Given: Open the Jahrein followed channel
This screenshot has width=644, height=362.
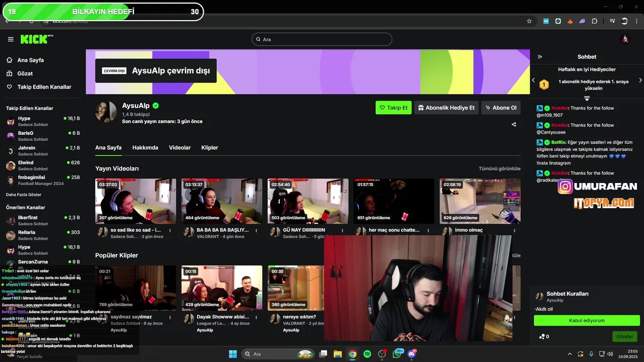Looking at the screenshot, I should 43,151.
